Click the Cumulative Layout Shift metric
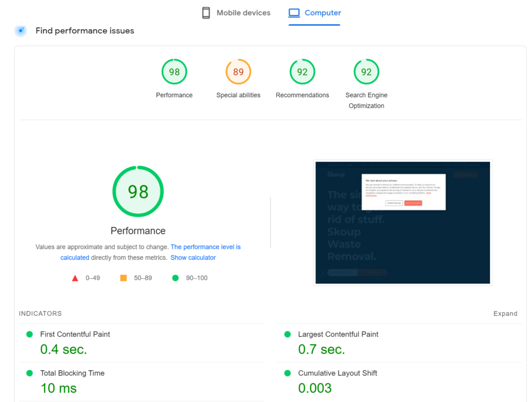The width and height of the screenshot is (532, 402). pos(400,382)
